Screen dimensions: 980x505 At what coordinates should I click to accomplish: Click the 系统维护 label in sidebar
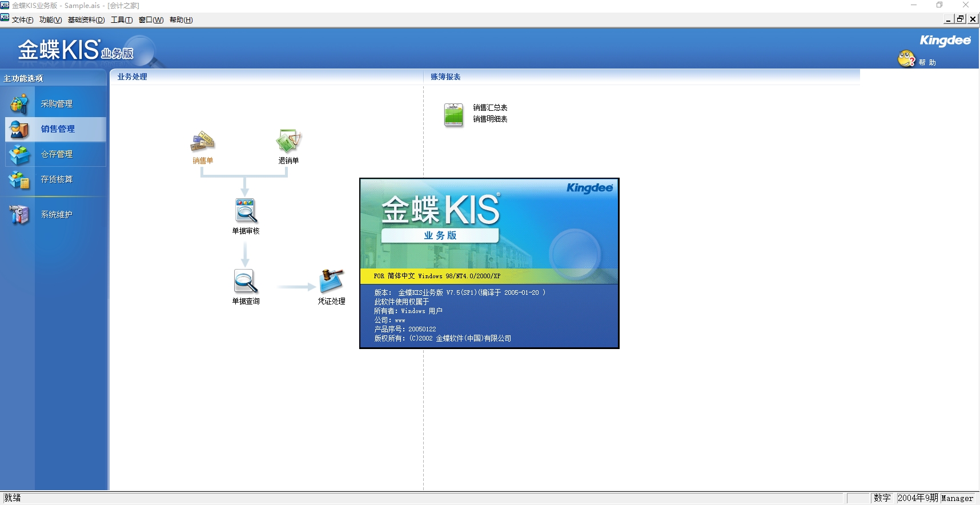[57, 215]
